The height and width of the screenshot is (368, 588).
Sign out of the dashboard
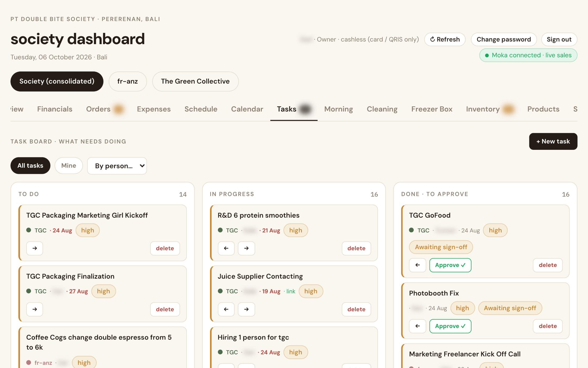[x=559, y=39]
